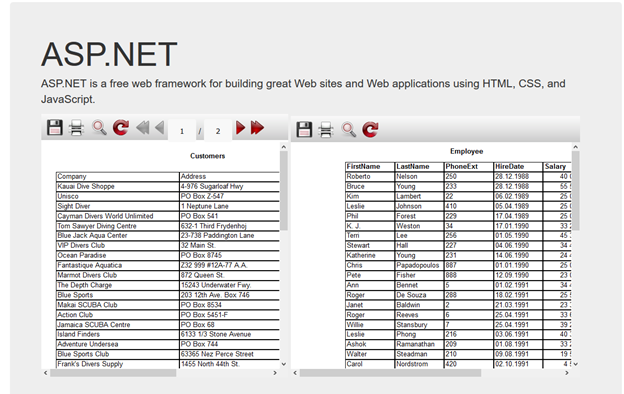Click address 872 Queen St.
The image size is (624, 394).
[230, 275]
